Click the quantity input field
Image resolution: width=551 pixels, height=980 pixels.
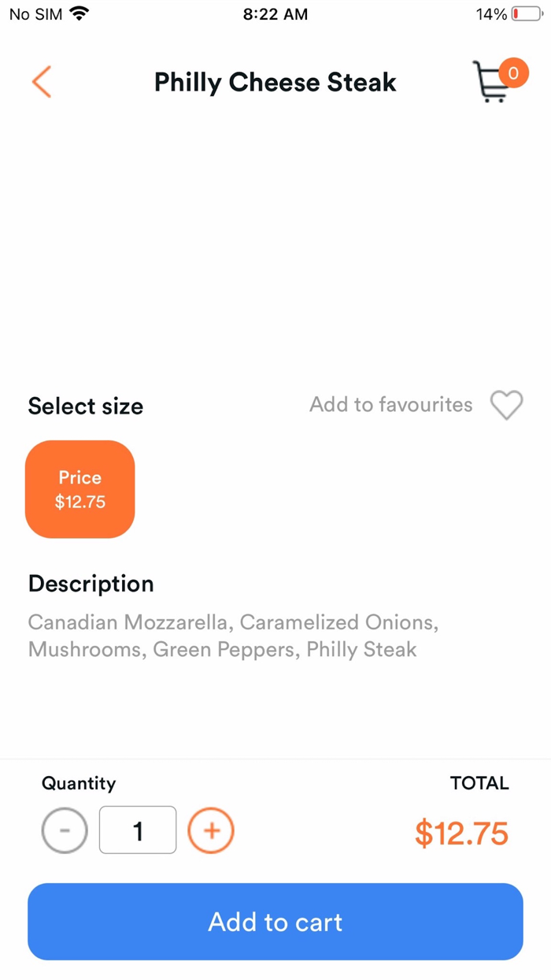click(x=138, y=830)
